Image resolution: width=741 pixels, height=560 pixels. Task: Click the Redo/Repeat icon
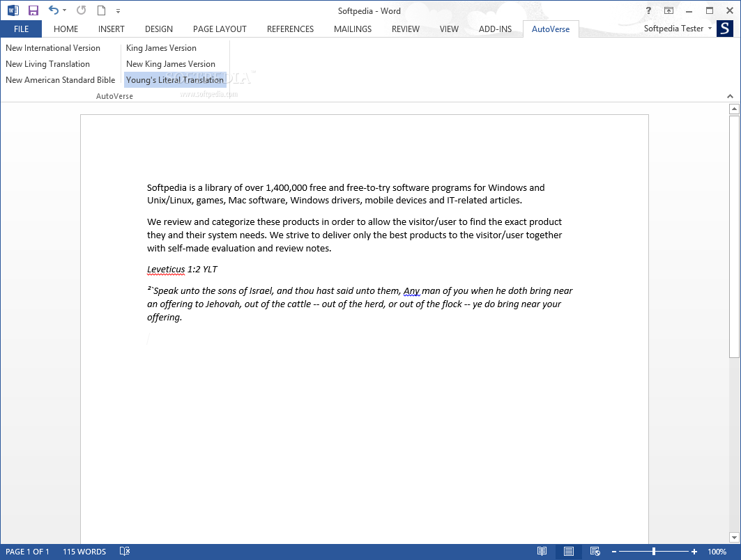click(82, 10)
